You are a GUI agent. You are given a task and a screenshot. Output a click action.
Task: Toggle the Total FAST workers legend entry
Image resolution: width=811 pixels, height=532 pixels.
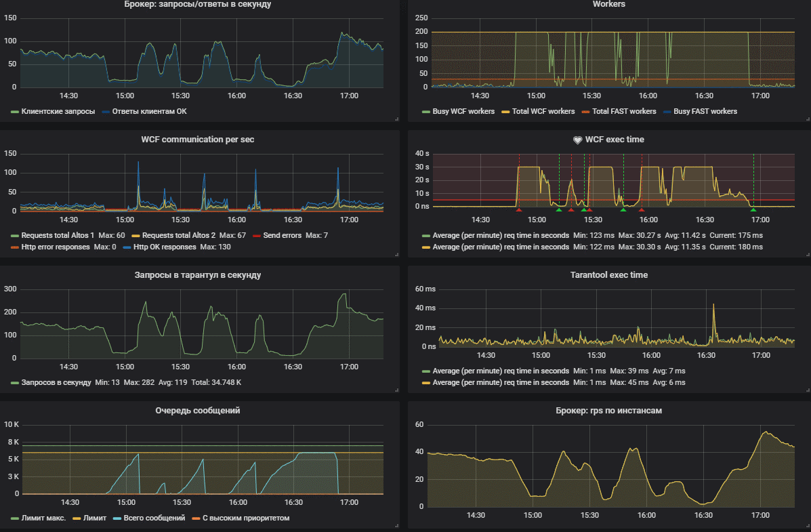[x=624, y=111]
